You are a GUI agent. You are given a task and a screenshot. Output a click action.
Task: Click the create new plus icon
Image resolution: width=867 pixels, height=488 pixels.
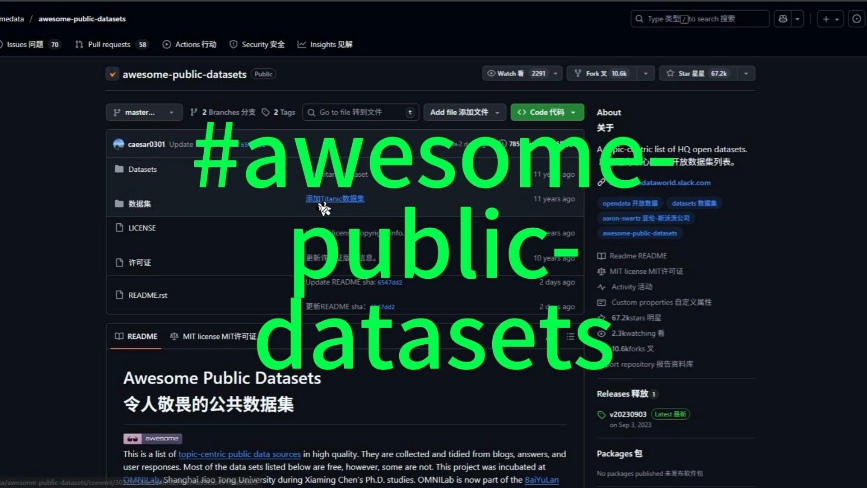point(826,19)
